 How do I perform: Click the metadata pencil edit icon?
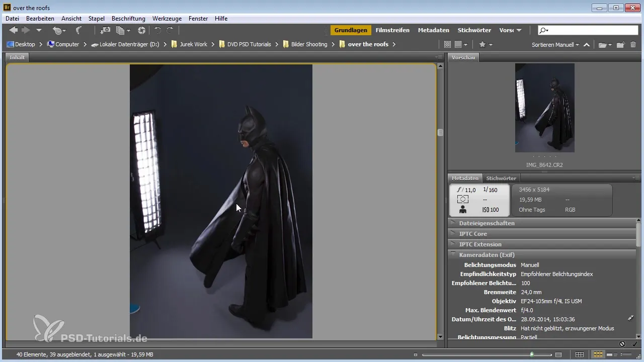(631, 318)
